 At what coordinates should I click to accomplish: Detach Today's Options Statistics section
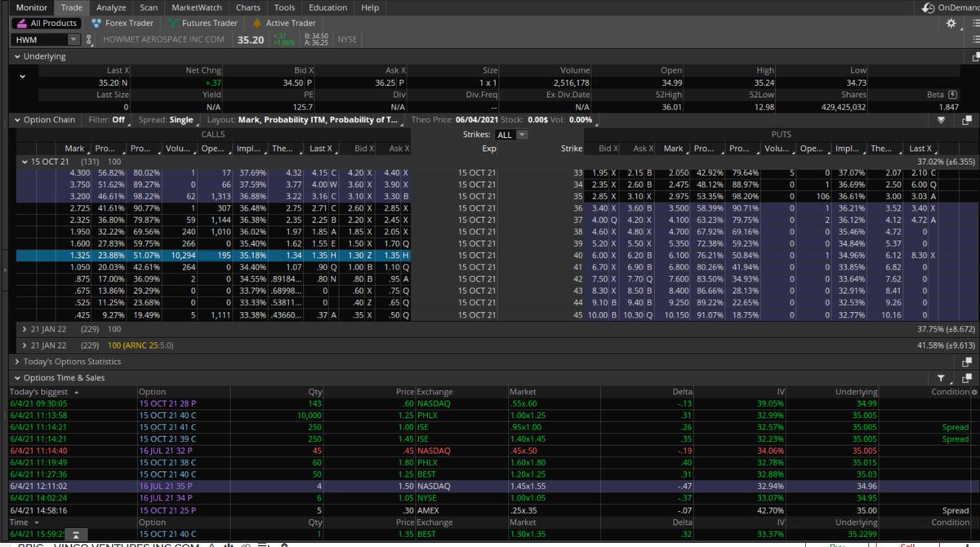point(966,362)
